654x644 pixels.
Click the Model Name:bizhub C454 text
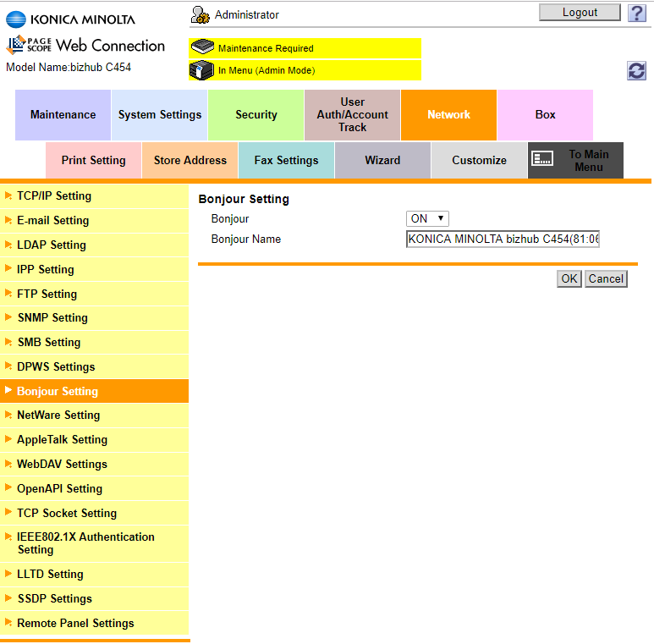coord(69,67)
